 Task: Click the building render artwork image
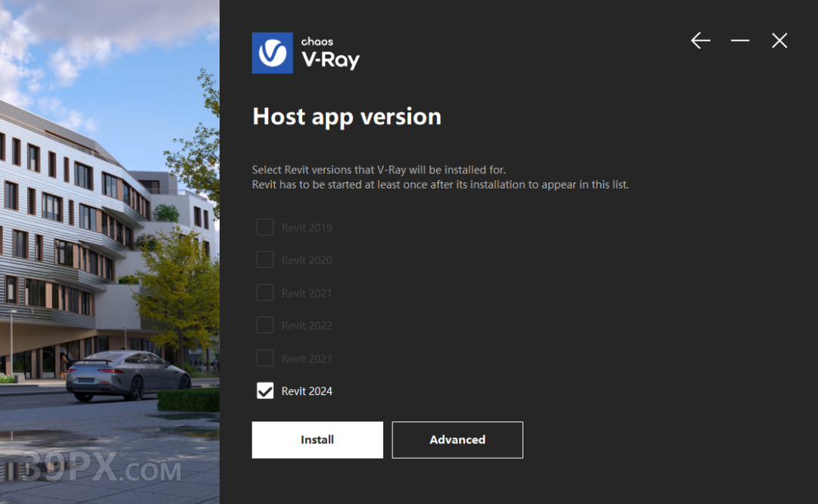[x=110, y=252]
